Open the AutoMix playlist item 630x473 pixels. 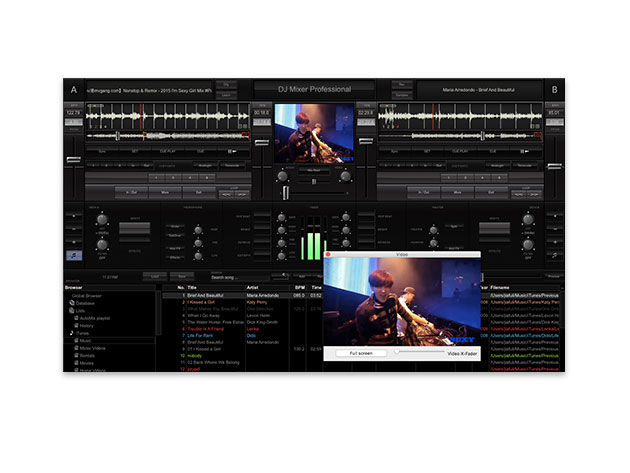point(92,318)
